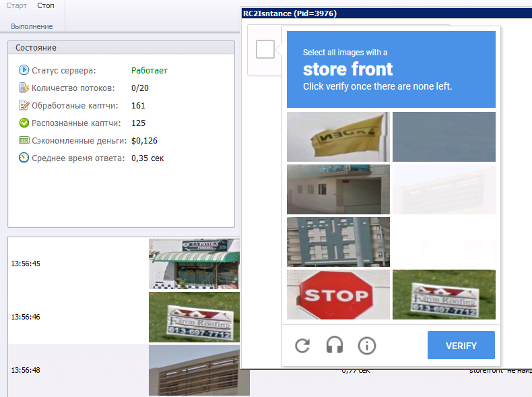
Task: Click the average response time clock icon
Action: pos(24,158)
